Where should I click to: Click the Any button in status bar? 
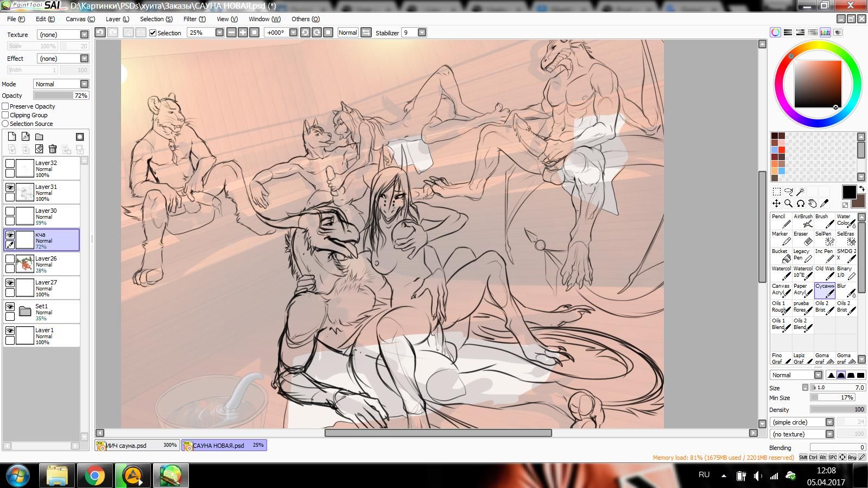click(x=852, y=457)
